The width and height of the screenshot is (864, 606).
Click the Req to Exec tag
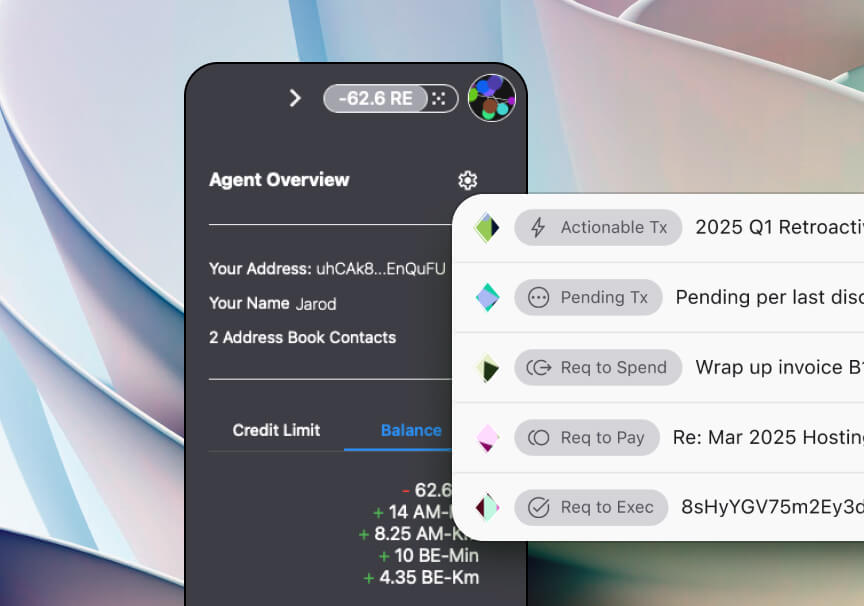pyautogui.click(x=591, y=507)
